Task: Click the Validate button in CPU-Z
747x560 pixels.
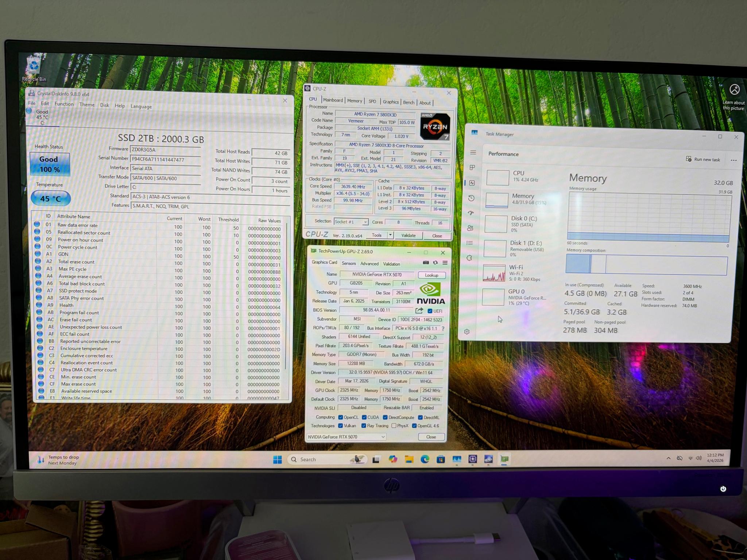Action: [x=408, y=236]
